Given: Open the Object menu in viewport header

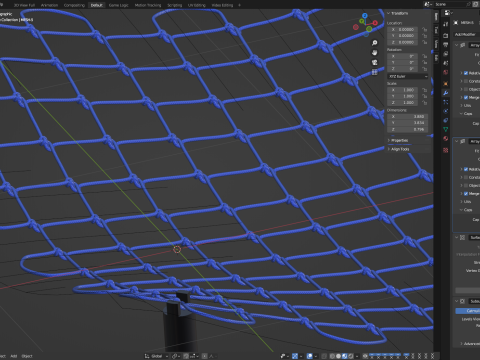Looking at the screenshot, I should click(x=27, y=356).
